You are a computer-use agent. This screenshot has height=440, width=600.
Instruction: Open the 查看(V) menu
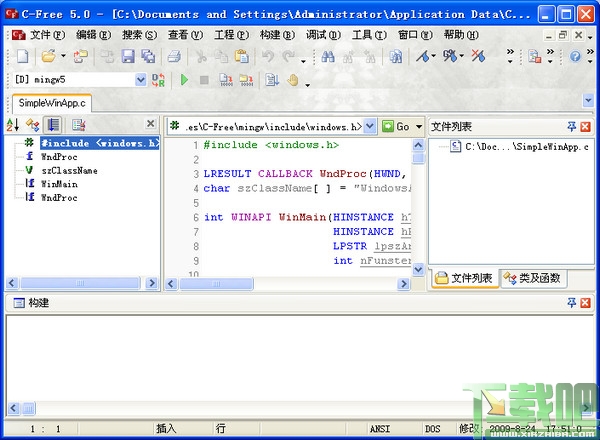pyautogui.click(x=185, y=35)
